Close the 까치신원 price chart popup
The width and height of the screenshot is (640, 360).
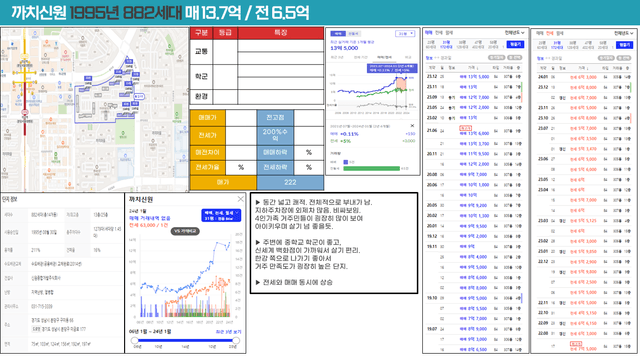[x=240, y=199]
